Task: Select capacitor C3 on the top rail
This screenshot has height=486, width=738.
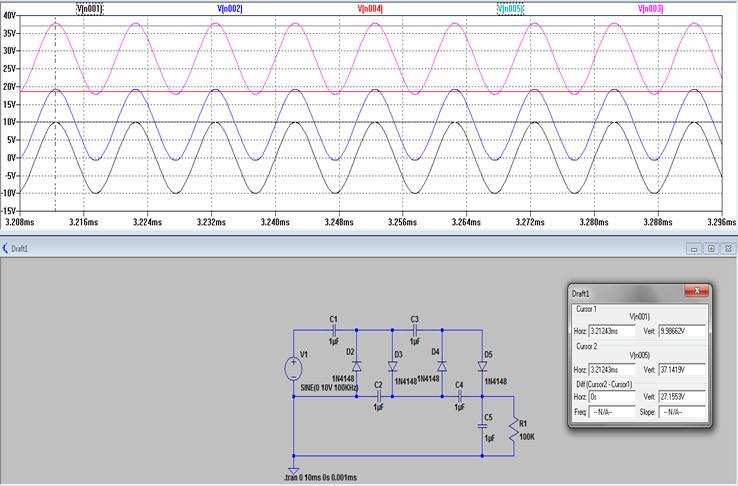Action: click(x=414, y=331)
